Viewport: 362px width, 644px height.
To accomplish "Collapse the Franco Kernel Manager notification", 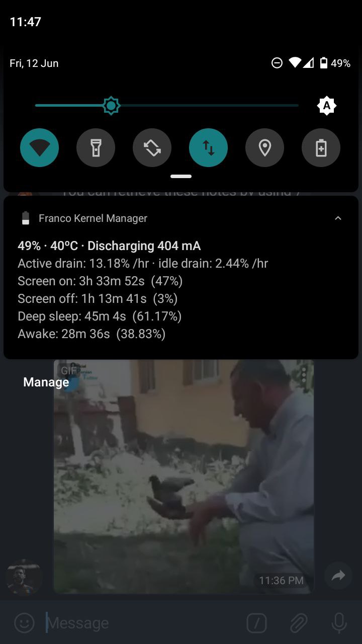I will [x=338, y=218].
